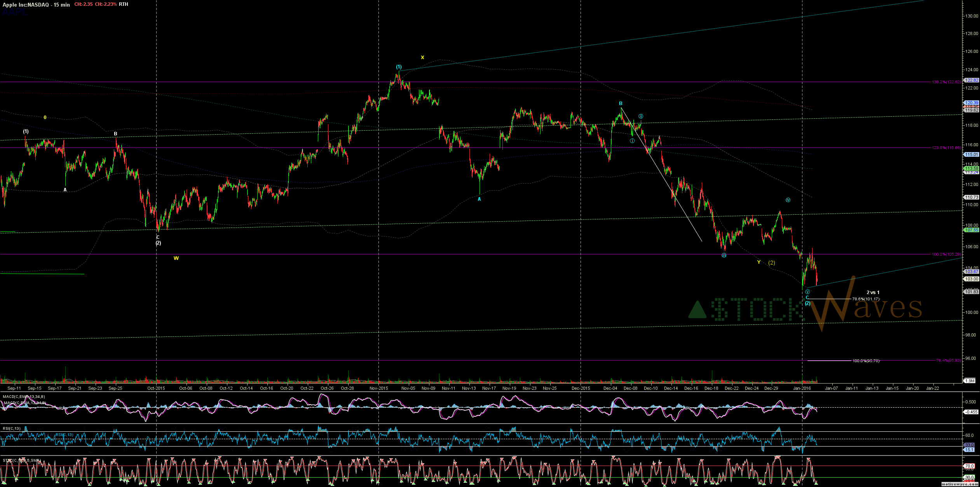Click the 'Dec-2015' date on the time axis
This screenshot has height=487, width=980.
581,388
